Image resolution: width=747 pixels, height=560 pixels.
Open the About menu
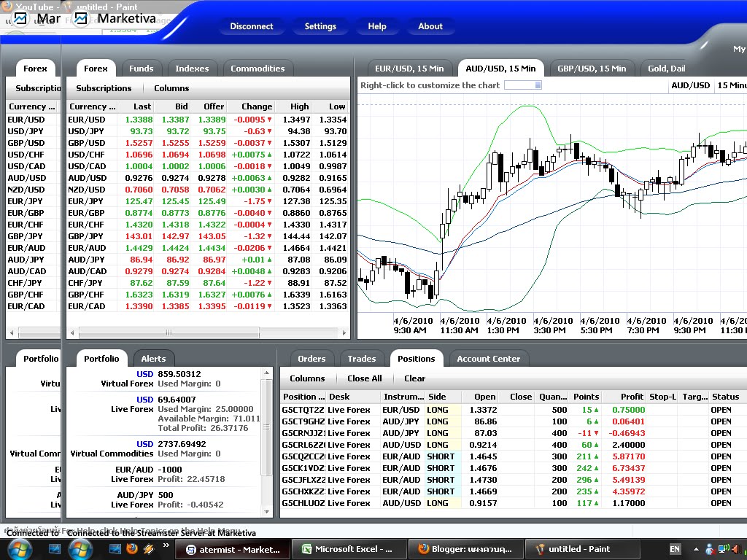pos(430,26)
